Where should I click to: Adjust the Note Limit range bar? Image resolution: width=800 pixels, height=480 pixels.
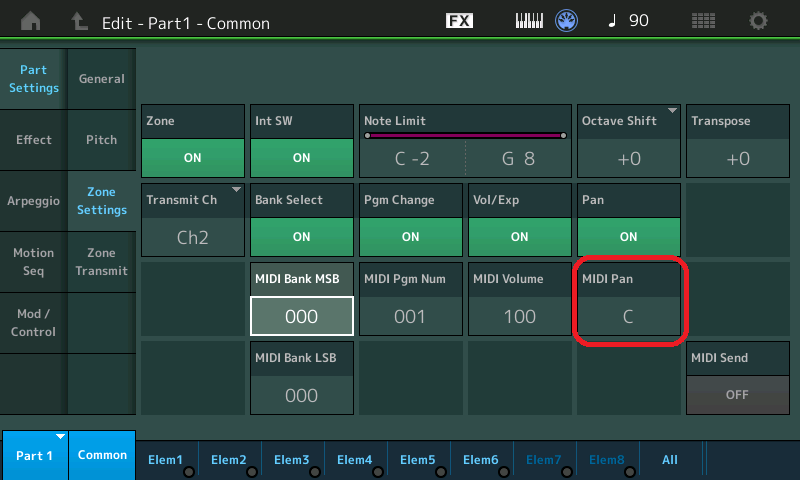click(x=464, y=134)
